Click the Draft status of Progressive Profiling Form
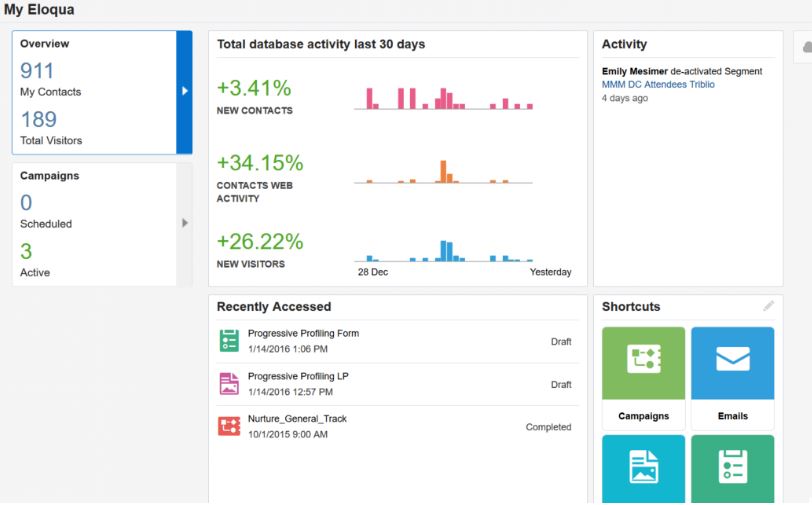The width and height of the screenshot is (812, 505). pyautogui.click(x=561, y=342)
